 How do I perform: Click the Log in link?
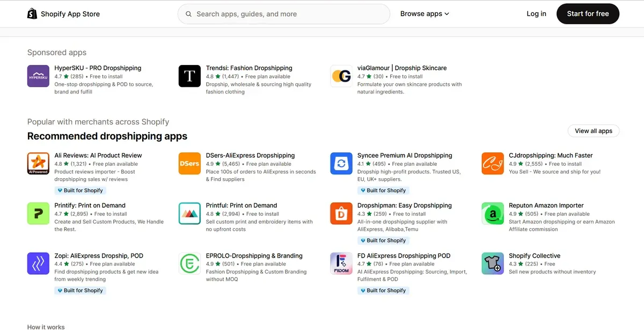536,14
